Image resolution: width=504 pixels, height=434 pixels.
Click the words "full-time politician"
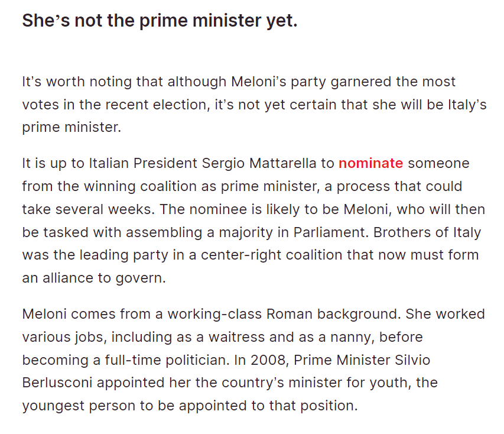point(167,360)
